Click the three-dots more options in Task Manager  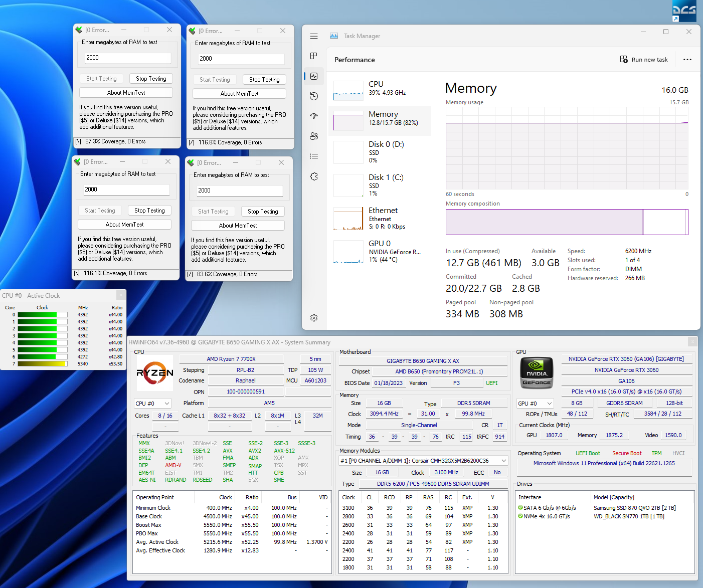pyautogui.click(x=687, y=60)
